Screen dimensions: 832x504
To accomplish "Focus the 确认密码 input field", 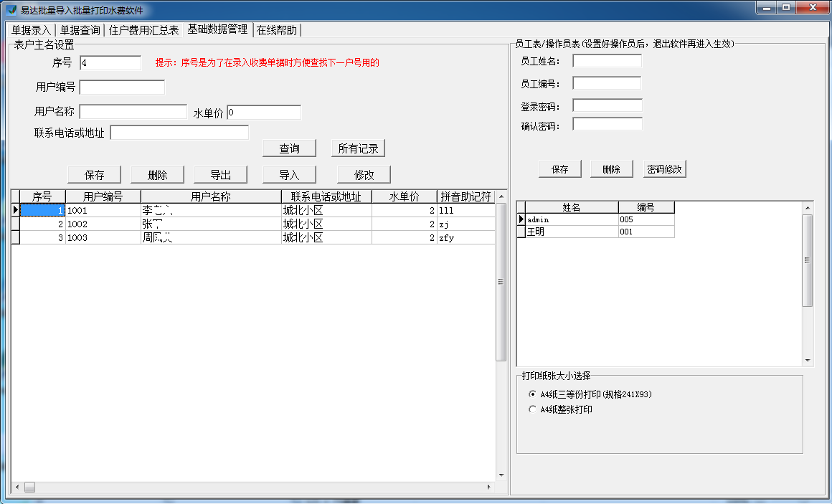I will 608,124.
